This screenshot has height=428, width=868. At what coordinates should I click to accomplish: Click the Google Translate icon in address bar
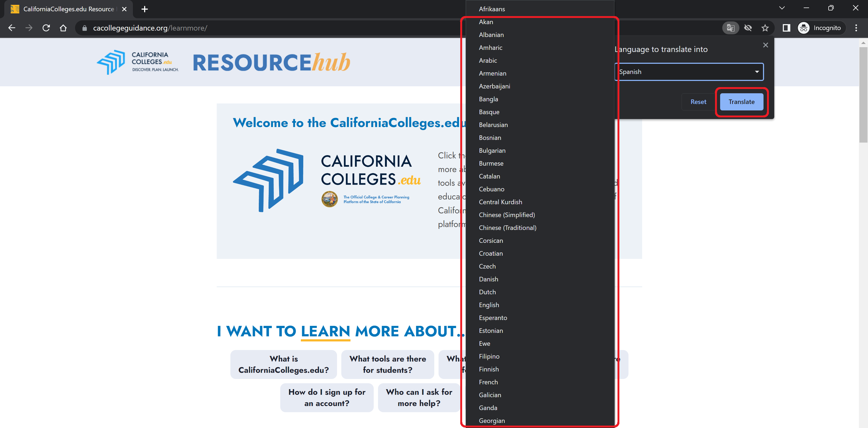pos(731,28)
